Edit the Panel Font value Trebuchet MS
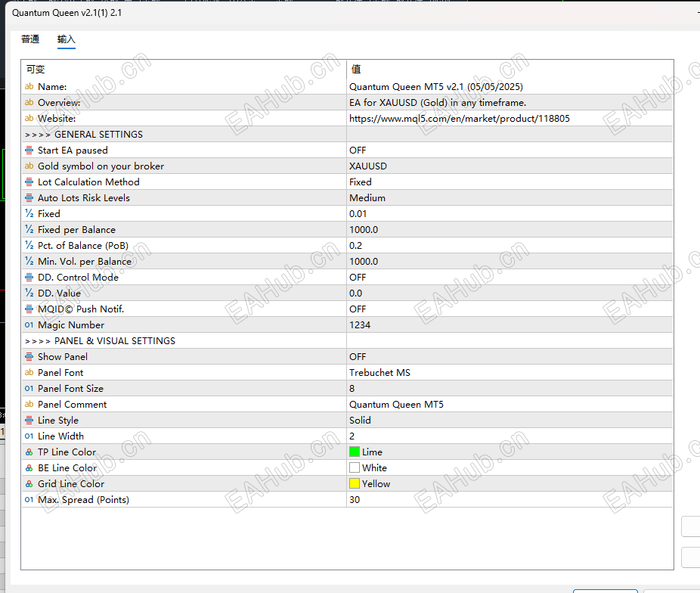The width and height of the screenshot is (700, 593). [510, 372]
